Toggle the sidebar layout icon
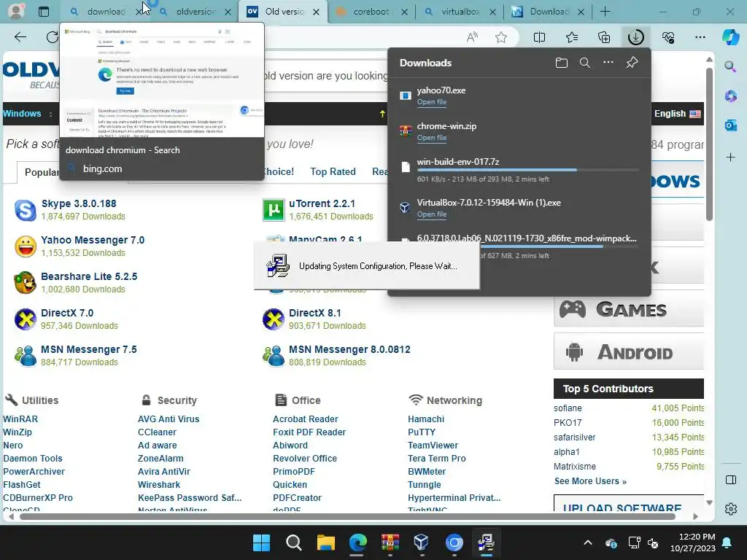 coord(730,480)
